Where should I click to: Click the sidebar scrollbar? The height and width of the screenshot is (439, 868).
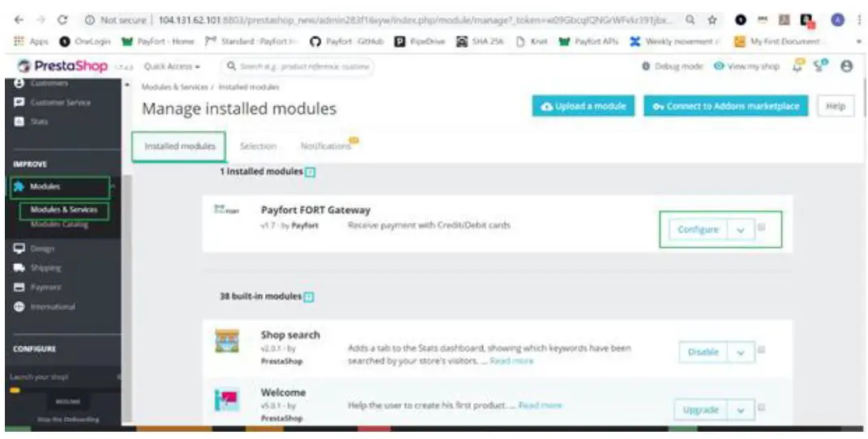127,299
